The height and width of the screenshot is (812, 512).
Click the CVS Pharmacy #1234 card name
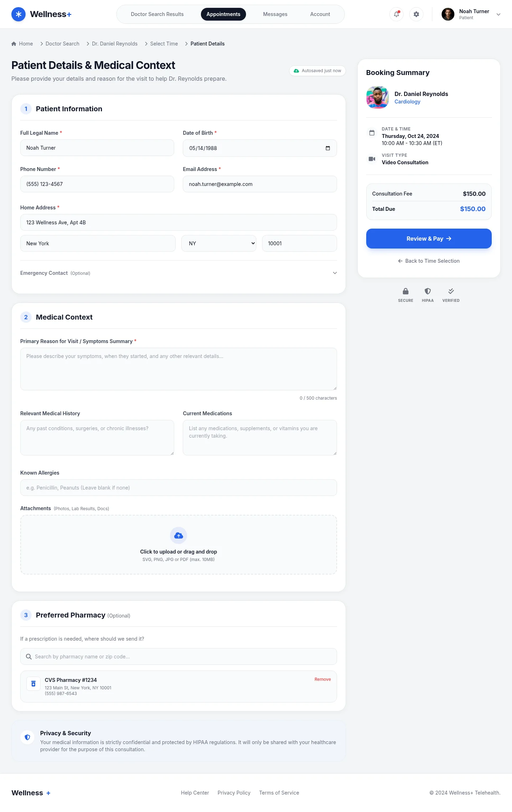[x=71, y=680]
